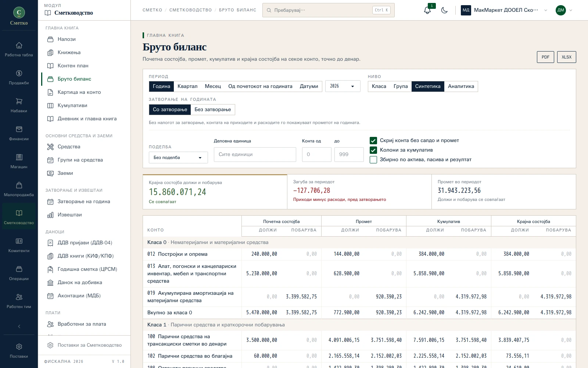Uncheck Скриј конта без салдо и промет
Screen dimensions: 588x368
[373, 141]
